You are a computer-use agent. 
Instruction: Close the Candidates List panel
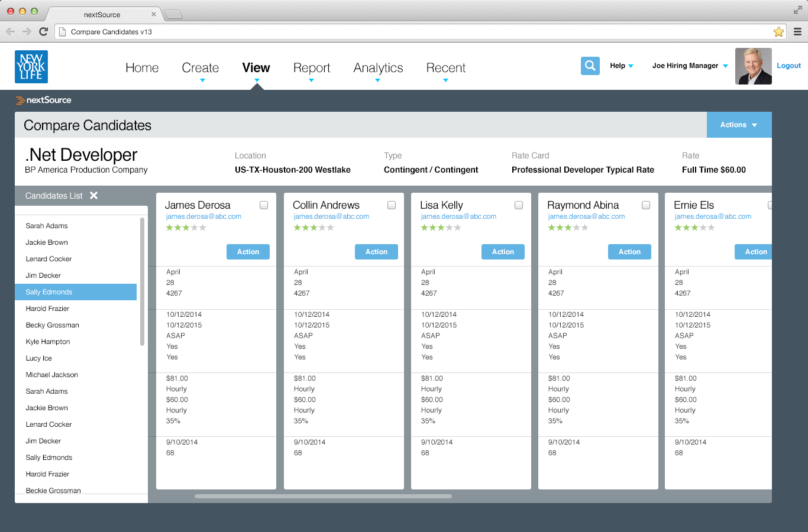[93, 196]
